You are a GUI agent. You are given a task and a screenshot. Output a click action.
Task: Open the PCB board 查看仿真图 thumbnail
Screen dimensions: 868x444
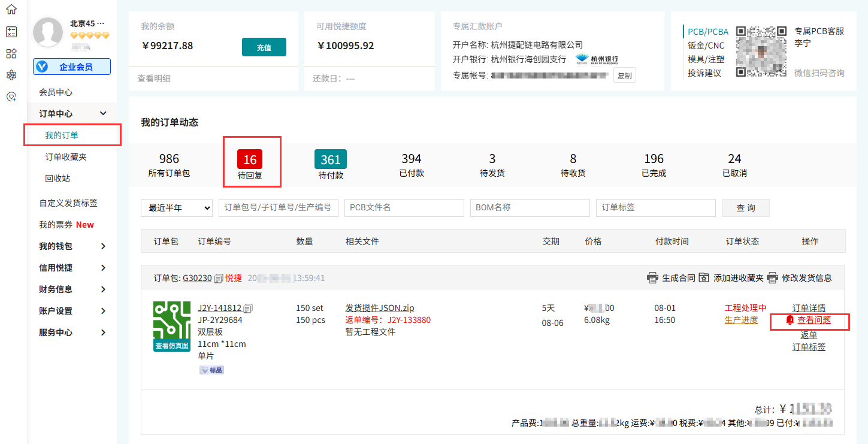coord(172,326)
